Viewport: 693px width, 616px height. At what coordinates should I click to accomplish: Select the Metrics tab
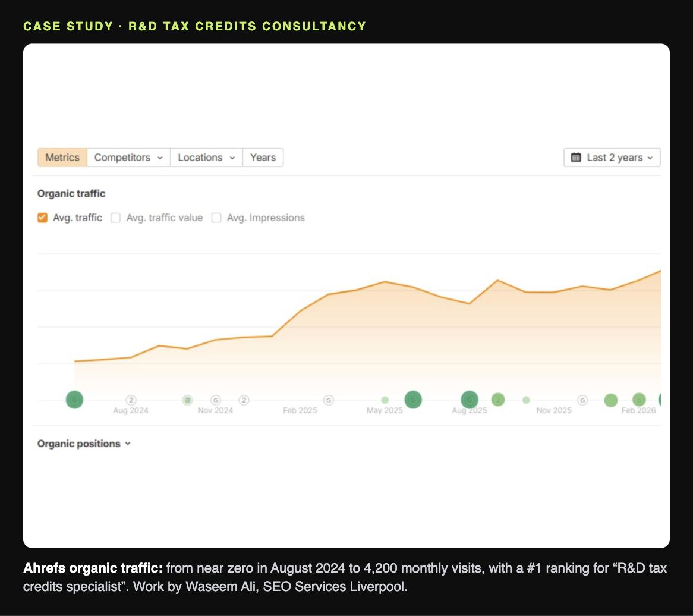click(62, 158)
